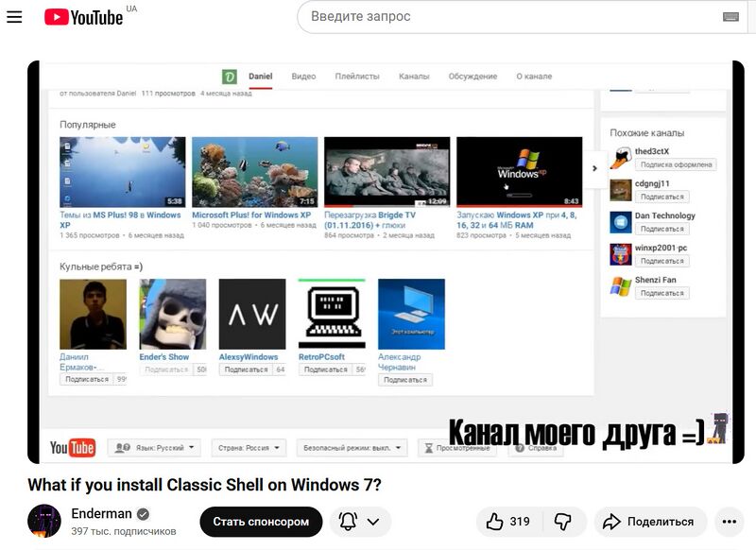Click "Темы из MS Plus! 98" title link
Viewport: 756px width, 550px height.
[x=120, y=220]
